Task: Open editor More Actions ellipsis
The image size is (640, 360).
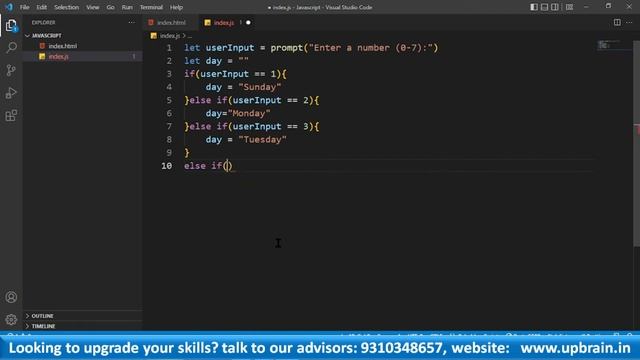Action: [629, 22]
